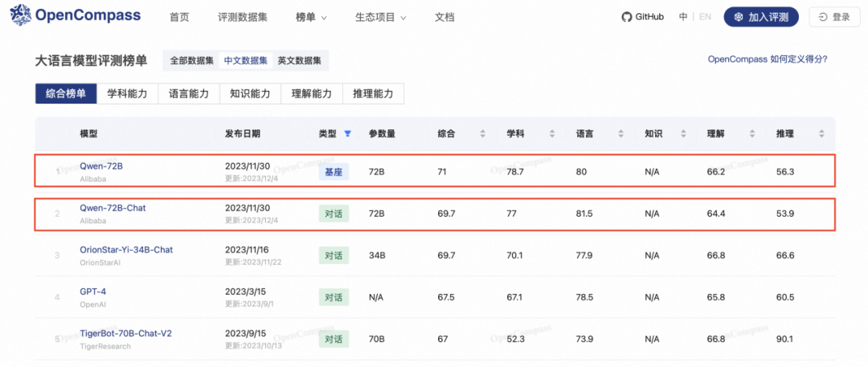Screen dimensions: 868x367
Task: Open the OrionStar-Yi-34B-Chat model link
Action: [x=126, y=250]
